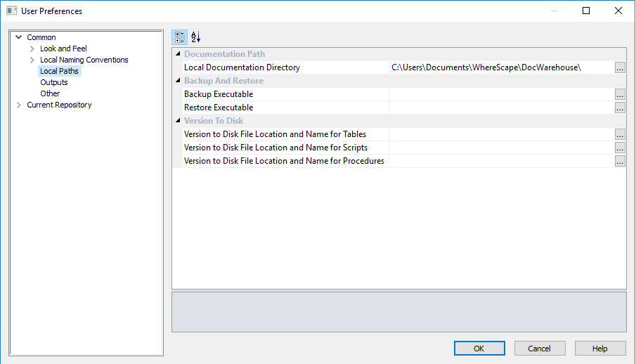
Task: Select Other in the tree
Action: (x=50, y=93)
